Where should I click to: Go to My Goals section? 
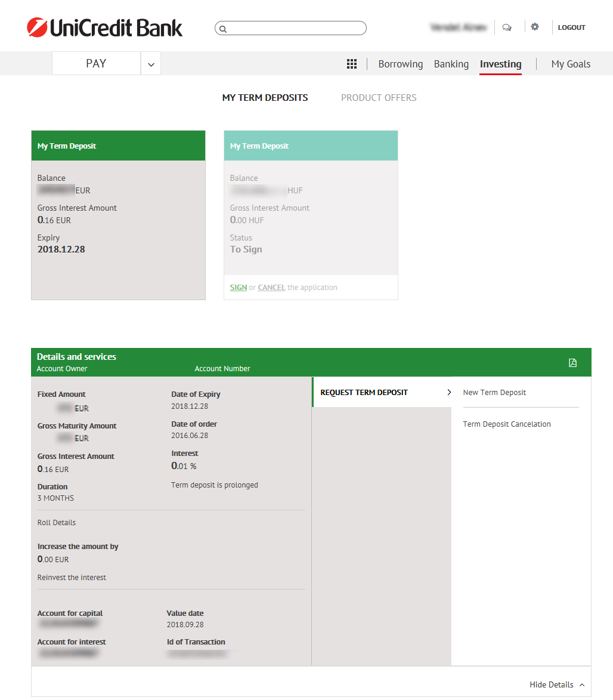571,64
